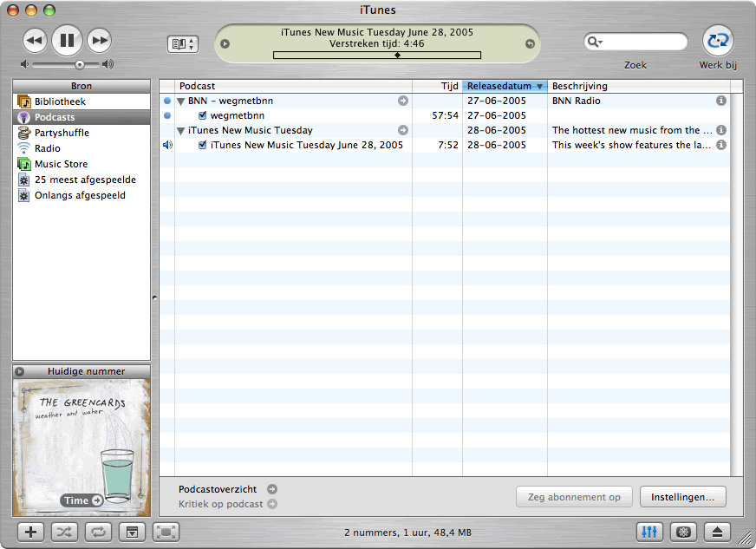
Task: Adjust the volume slider knob
Action: pyautogui.click(x=80, y=64)
